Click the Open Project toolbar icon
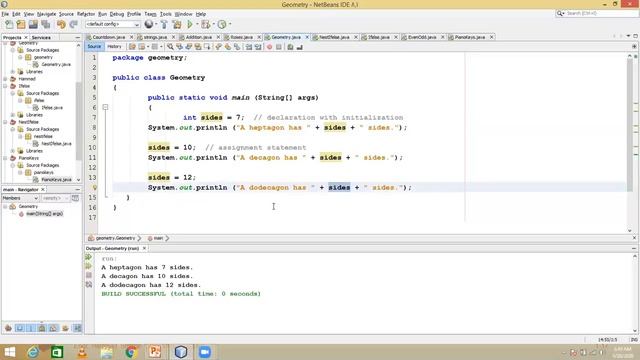Image resolution: width=640 pixels, height=360 pixels. pyautogui.click(x=33, y=24)
